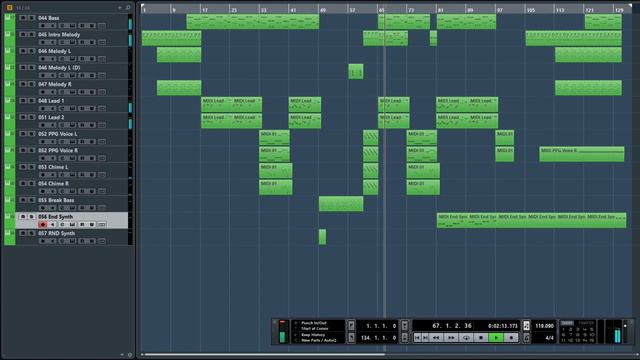Screen dimensions: 640x360
Task: Select the small 057 RND Synth part
Action: tap(322, 237)
